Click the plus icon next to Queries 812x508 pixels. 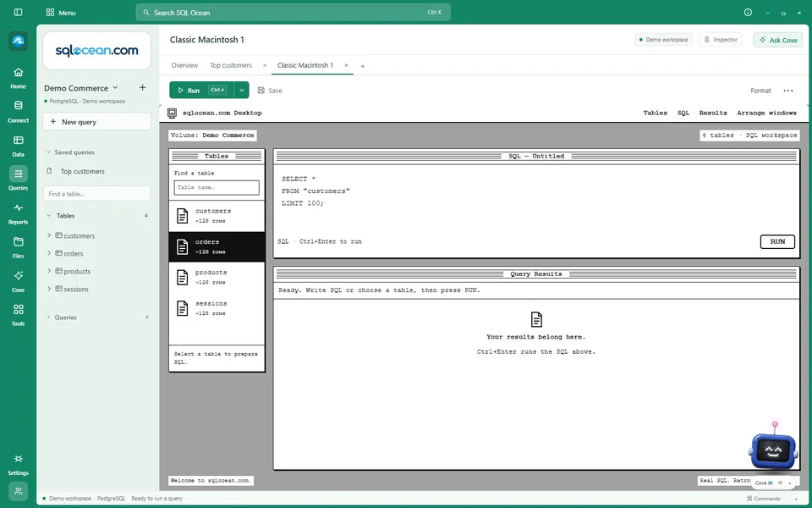[147, 317]
